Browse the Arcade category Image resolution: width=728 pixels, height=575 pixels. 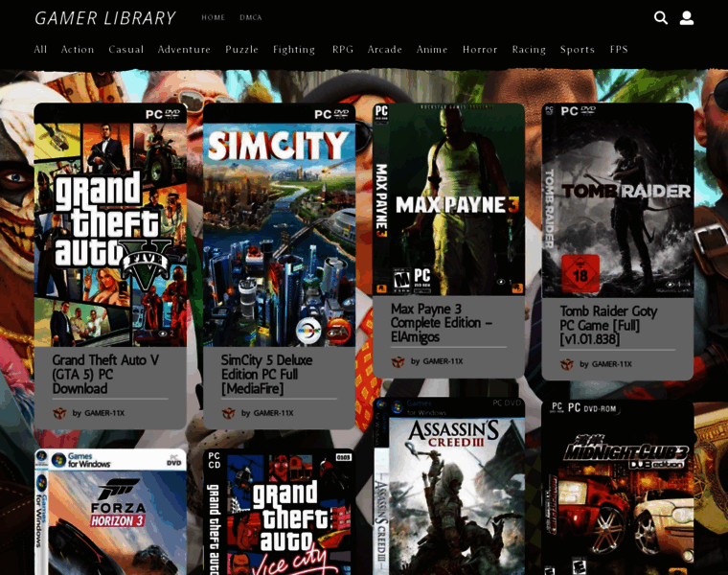tap(384, 49)
